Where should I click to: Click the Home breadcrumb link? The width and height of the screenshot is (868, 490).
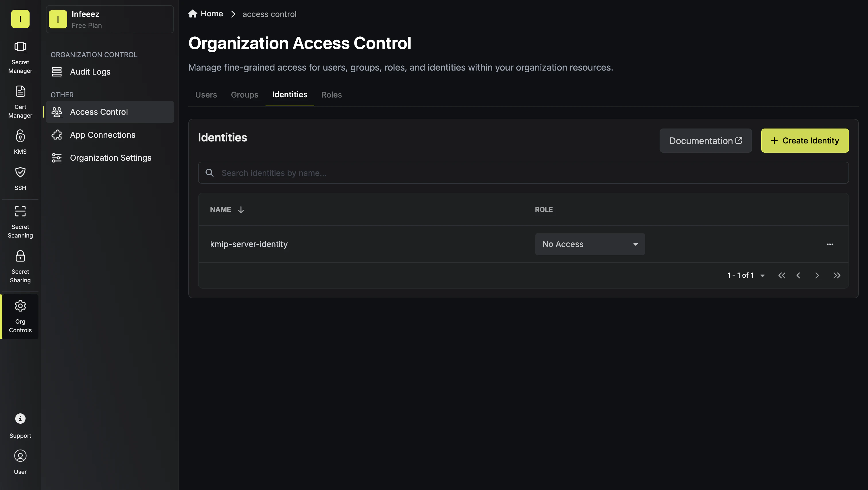(206, 14)
